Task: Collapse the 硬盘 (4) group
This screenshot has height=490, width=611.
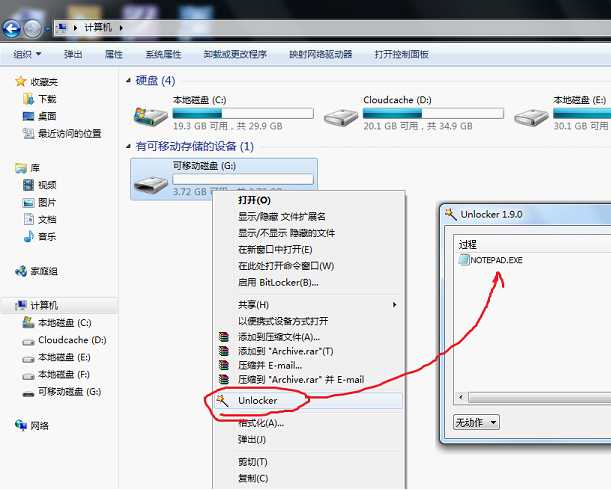Action: tap(128, 80)
